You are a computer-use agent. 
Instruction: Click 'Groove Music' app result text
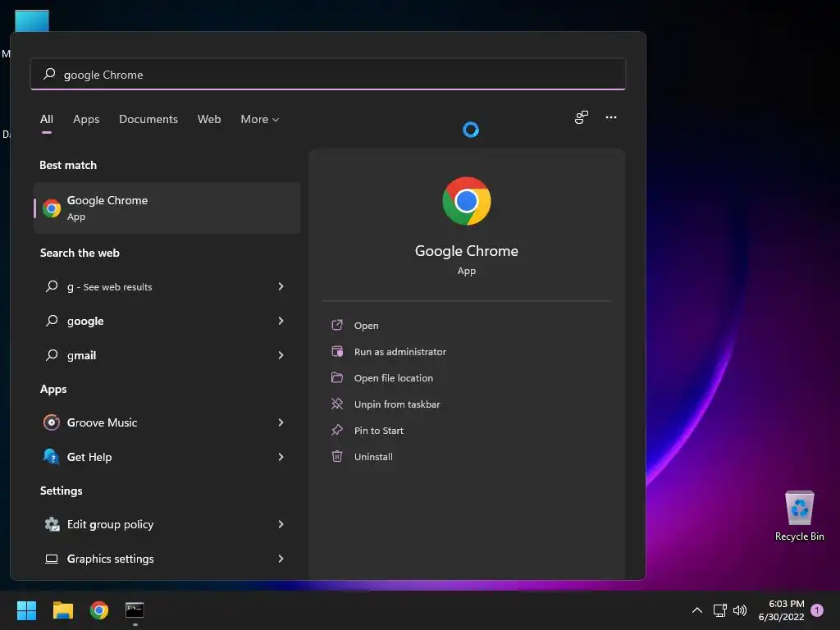102,422
